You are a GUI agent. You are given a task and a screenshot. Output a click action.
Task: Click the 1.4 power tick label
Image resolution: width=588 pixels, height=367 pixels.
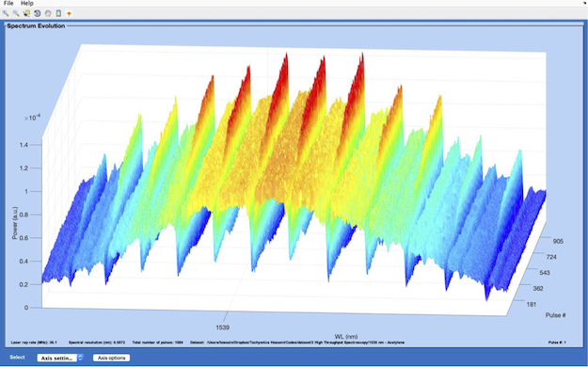pos(24,145)
